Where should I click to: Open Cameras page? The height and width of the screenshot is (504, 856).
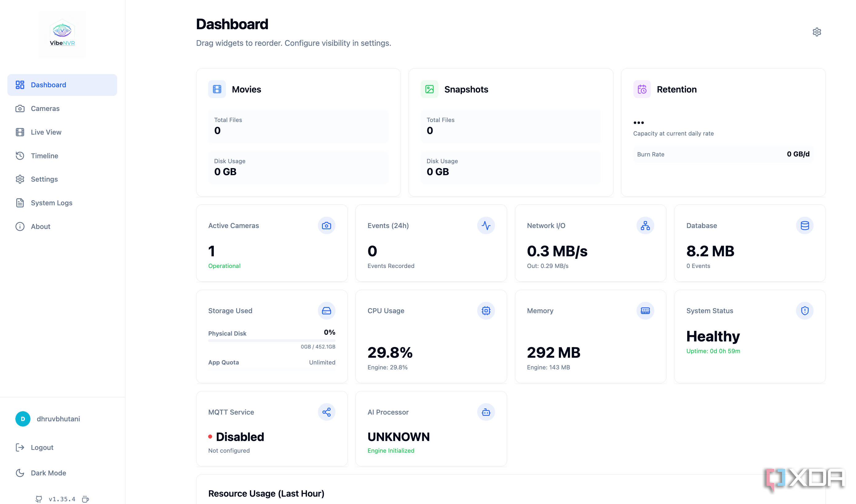pyautogui.click(x=62, y=108)
